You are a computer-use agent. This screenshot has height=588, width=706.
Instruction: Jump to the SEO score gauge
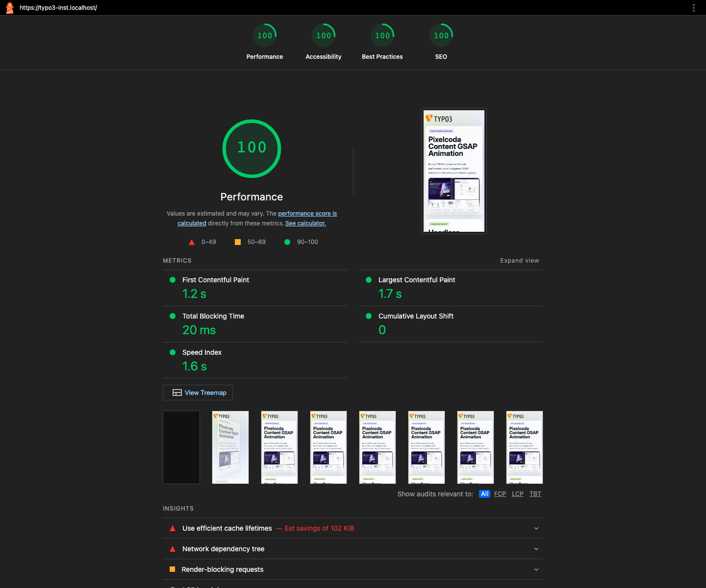click(x=441, y=42)
